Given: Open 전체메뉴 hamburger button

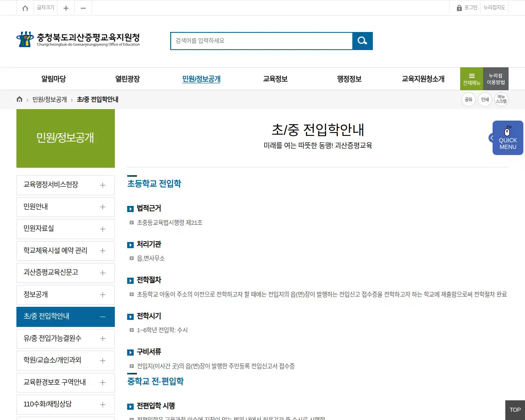Looking at the screenshot, I should click(x=472, y=79).
